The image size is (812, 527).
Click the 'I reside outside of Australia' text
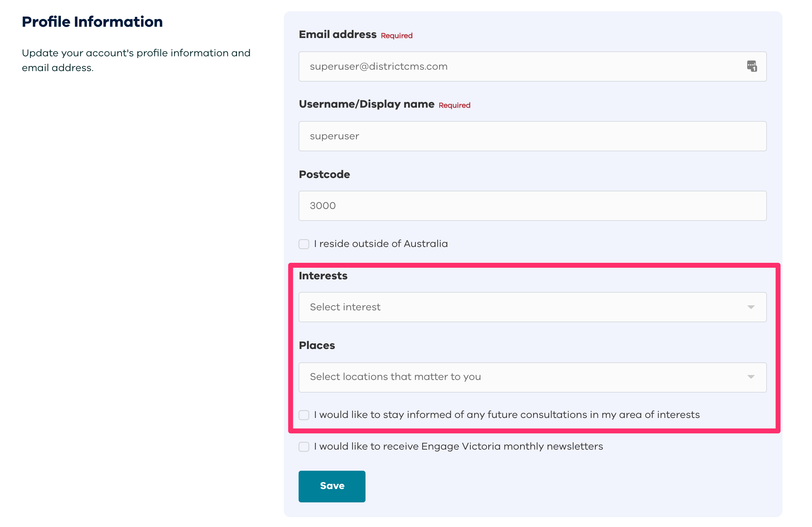tap(381, 244)
